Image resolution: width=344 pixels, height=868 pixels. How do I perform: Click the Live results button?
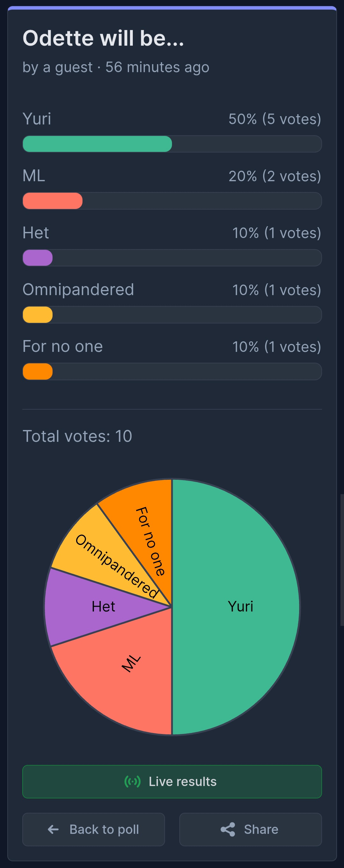coord(172,782)
